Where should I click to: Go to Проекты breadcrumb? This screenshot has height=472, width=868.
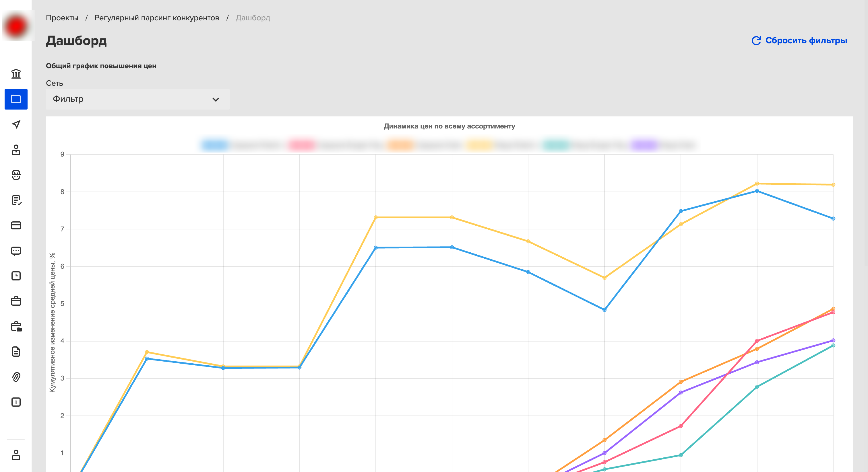(62, 18)
